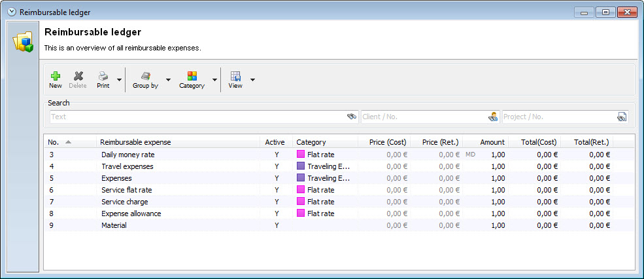
Task: Click the pink Flat rate swatch for Daily money rate
Action: pyautogui.click(x=301, y=155)
